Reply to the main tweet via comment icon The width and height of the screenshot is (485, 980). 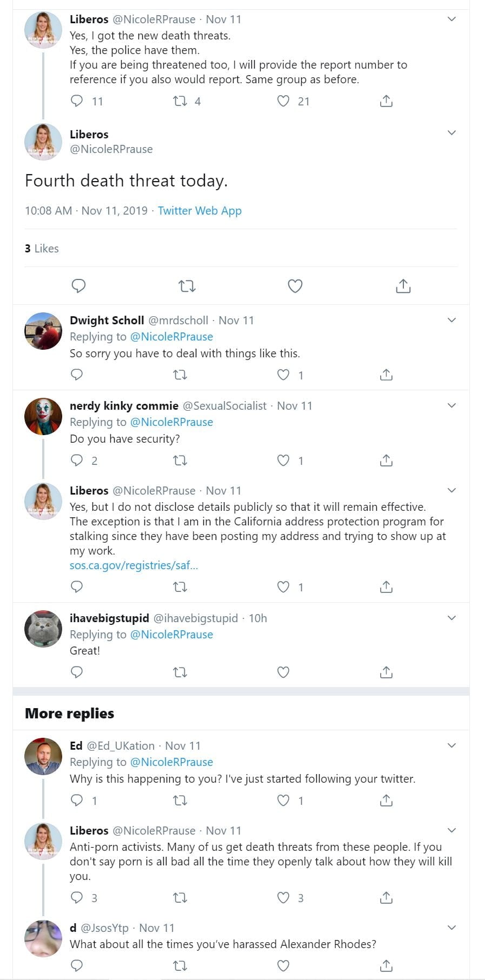click(x=78, y=286)
